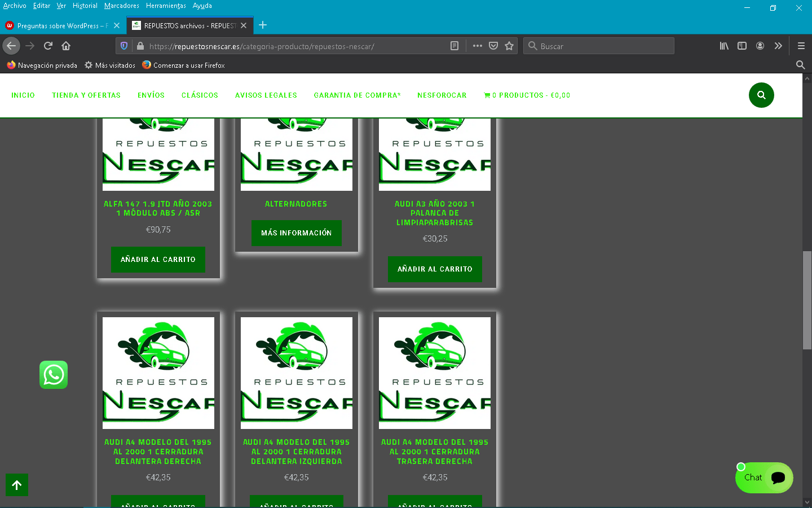The height and width of the screenshot is (508, 812).
Task: Open Comenzar a usar Firefox bookmark
Action: point(183,65)
